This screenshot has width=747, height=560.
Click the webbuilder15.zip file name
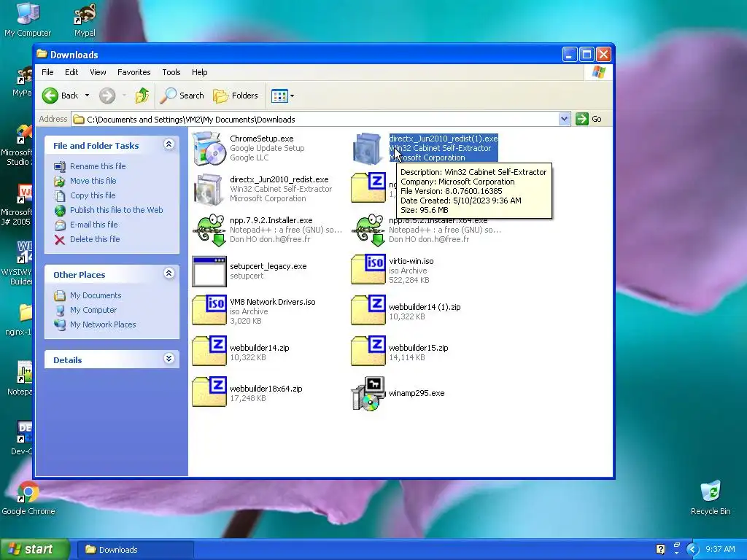[x=418, y=348]
